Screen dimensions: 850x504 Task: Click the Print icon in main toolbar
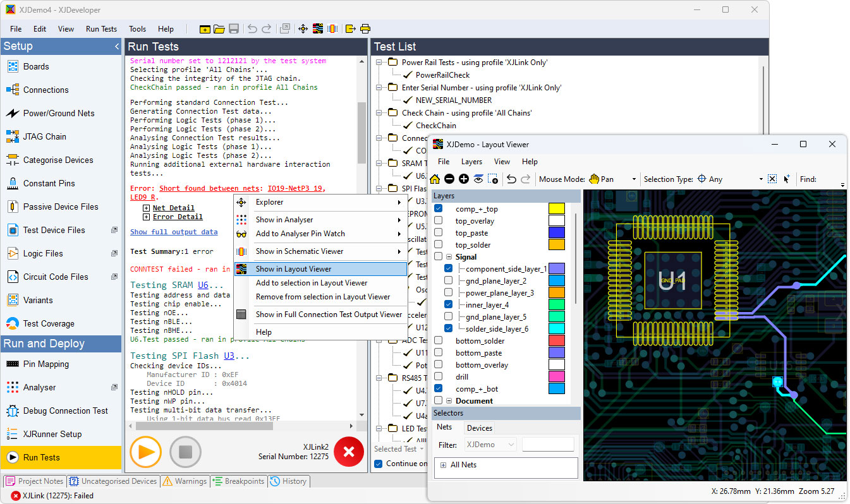coord(365,29)
